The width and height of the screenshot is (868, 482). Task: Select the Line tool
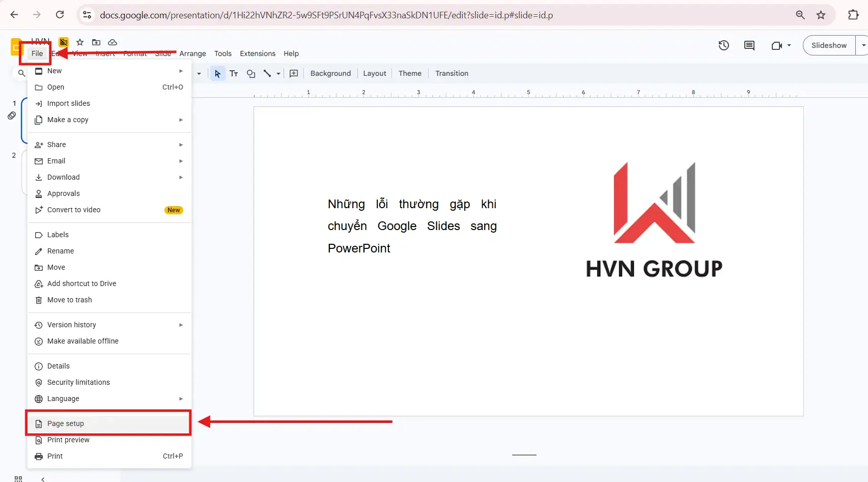click(267, 73)
